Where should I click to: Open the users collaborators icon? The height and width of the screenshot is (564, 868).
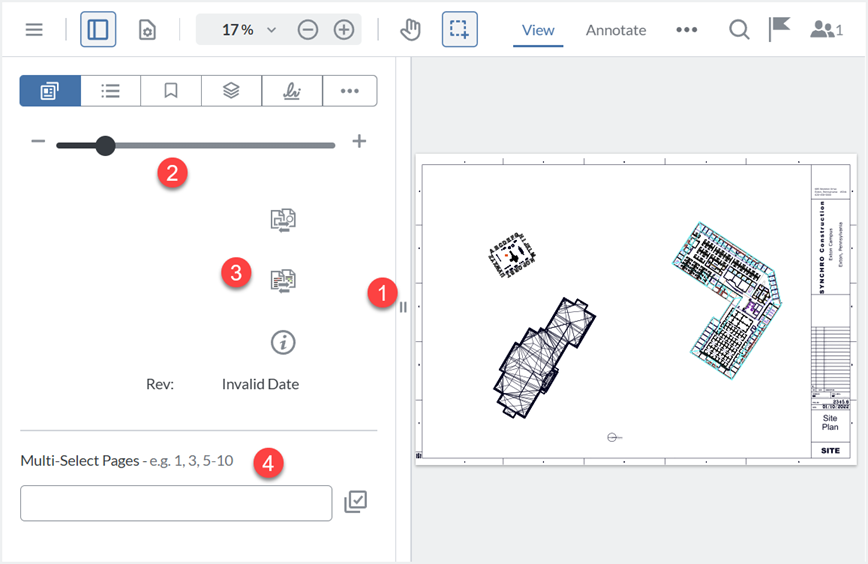[x=826, y=30]
